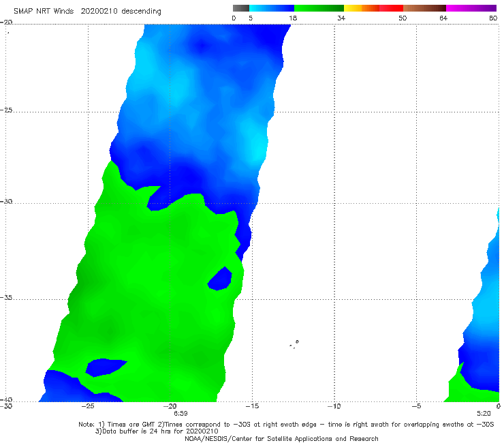Select the blue 5–18 color bar segment
This screenshot has width=504, height=443.
tap(272, 8)
